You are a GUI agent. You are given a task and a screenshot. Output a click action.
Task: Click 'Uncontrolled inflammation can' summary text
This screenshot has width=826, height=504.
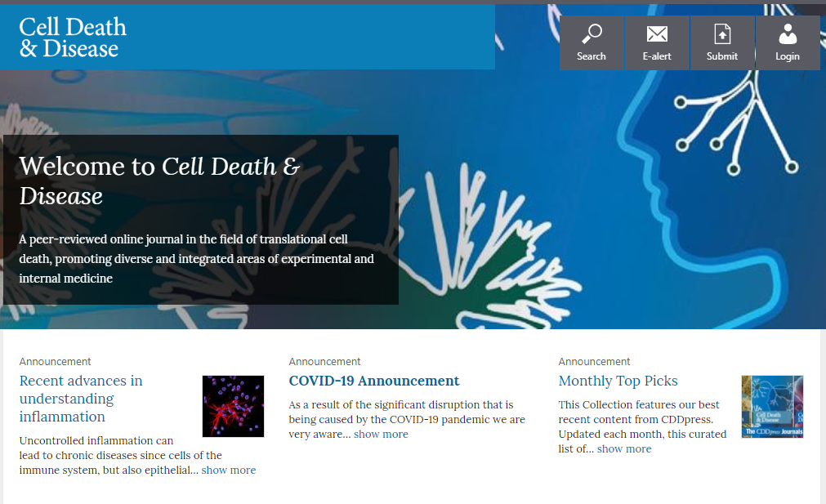point(96,440)
